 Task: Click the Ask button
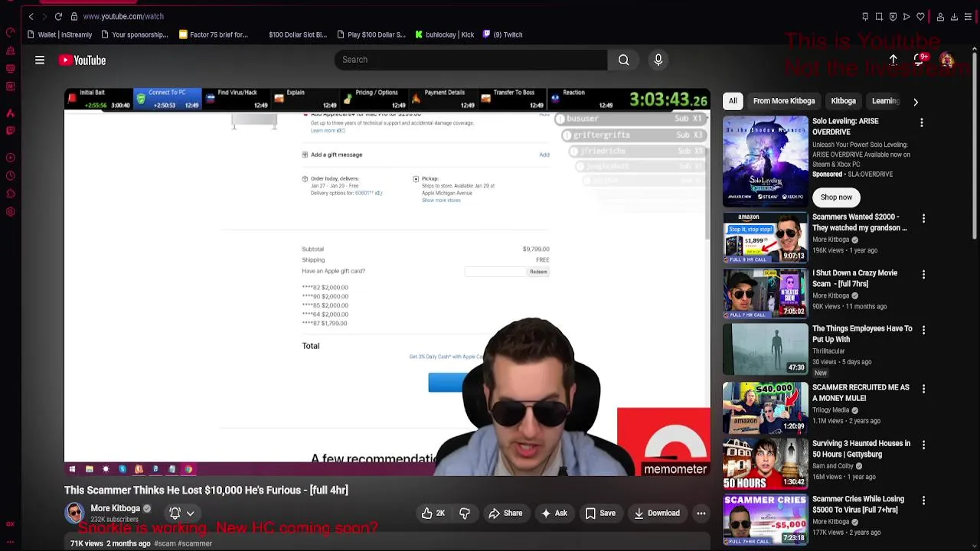[554, 514]
